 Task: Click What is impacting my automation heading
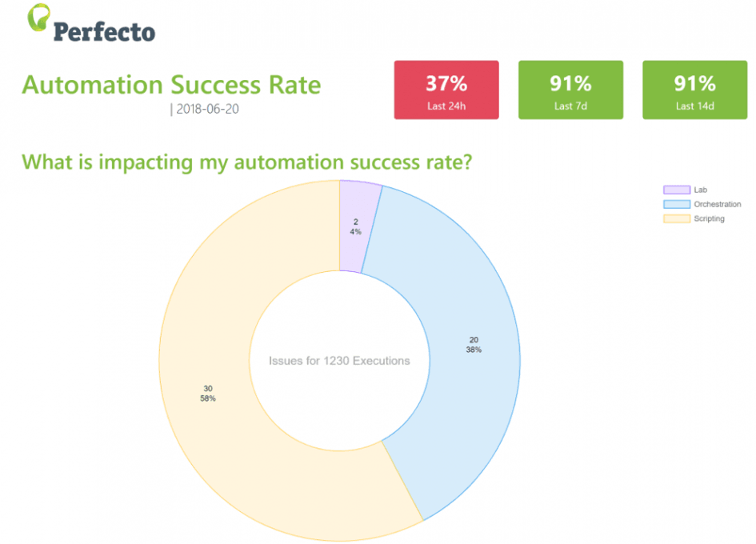pyautogui.click(x=247, y=162)
